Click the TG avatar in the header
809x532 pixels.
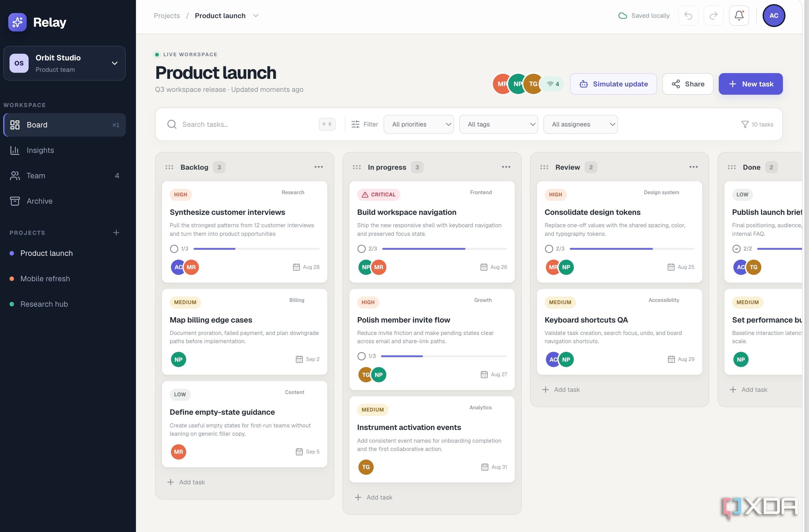[x=533, y=84]
